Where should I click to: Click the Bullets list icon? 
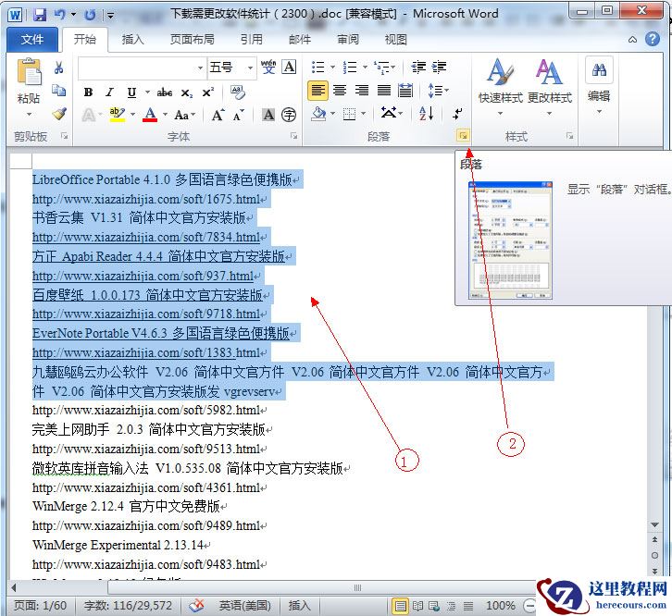(317, 68)
